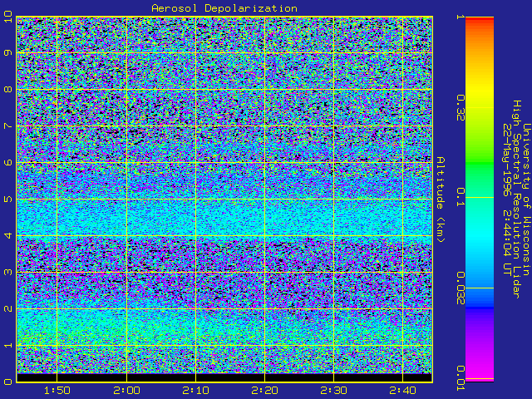Select the 2:30 time axis label

333,391
